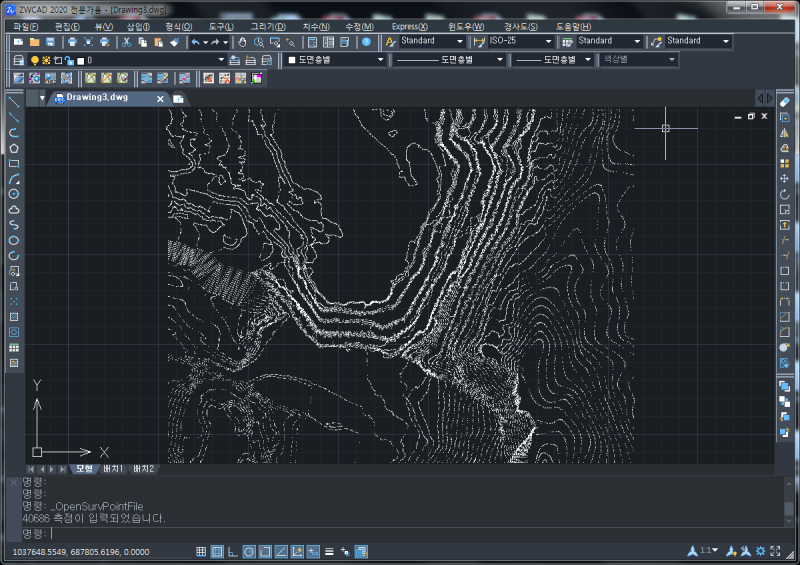Screen dimensions: 800x565
Task: Click the Print icon in toolbar
Action: point(72,42)
